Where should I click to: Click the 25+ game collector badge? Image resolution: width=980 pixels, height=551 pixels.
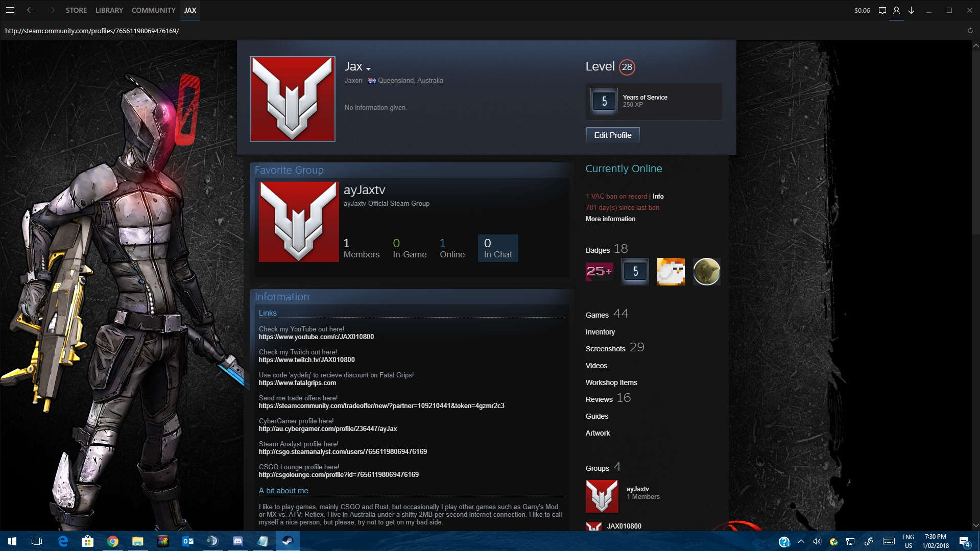coord(599,272)
